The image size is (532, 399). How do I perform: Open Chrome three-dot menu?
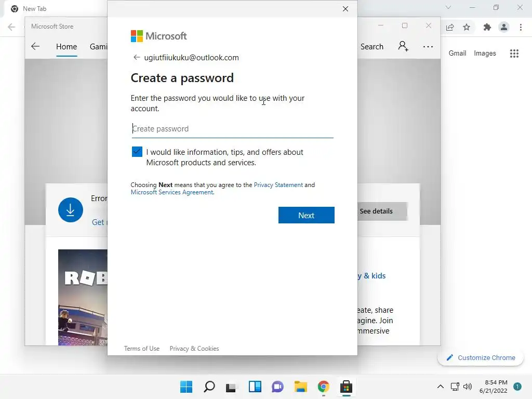click(x=521, y=27)
